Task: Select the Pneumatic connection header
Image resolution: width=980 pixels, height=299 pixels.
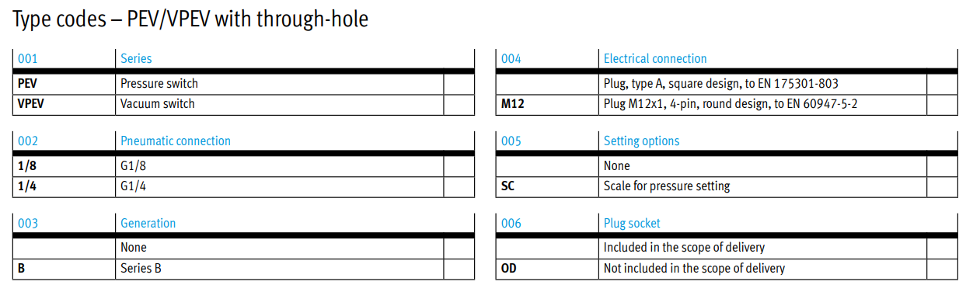Action: pyautogui.click(x=176, y=141)
